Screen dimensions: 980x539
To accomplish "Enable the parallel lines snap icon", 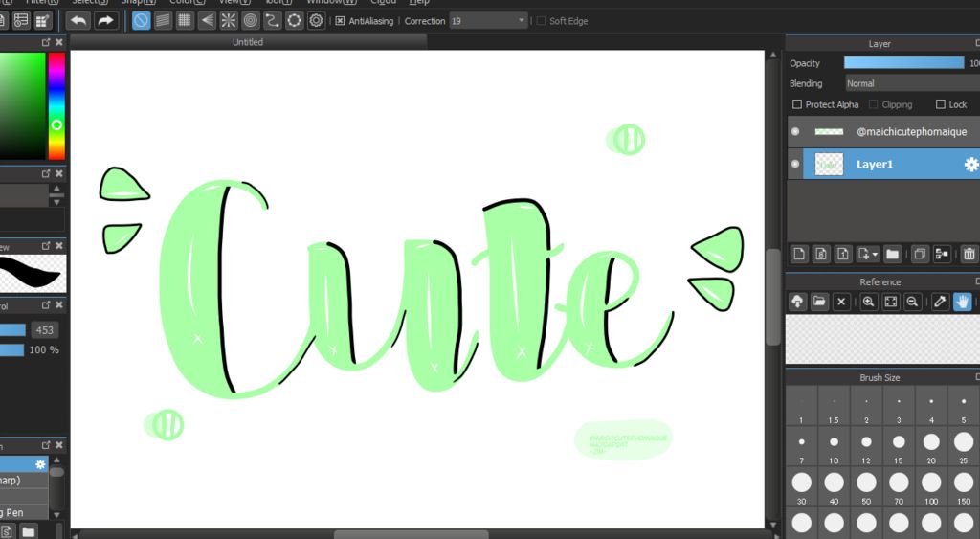I will 163,21.
